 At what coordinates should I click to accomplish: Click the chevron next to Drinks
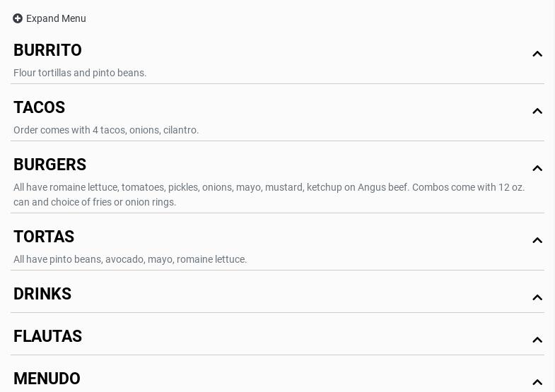point(537,297)
